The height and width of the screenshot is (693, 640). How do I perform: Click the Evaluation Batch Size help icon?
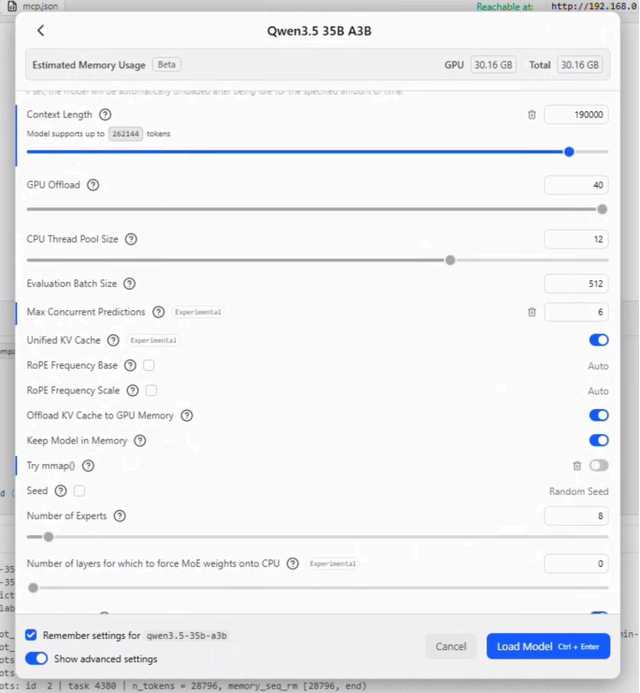[x=129, y=284]
